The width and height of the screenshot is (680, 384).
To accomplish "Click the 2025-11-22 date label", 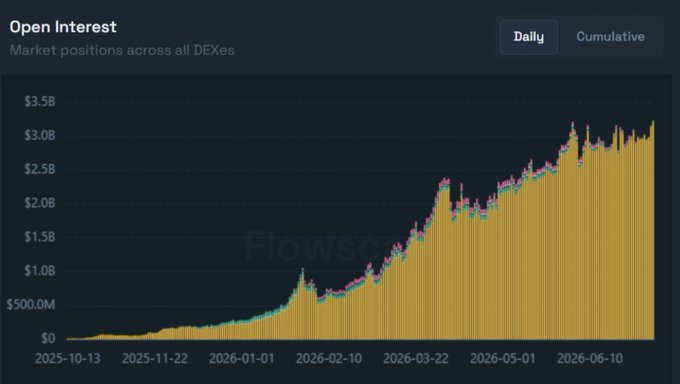I will 155,359.
